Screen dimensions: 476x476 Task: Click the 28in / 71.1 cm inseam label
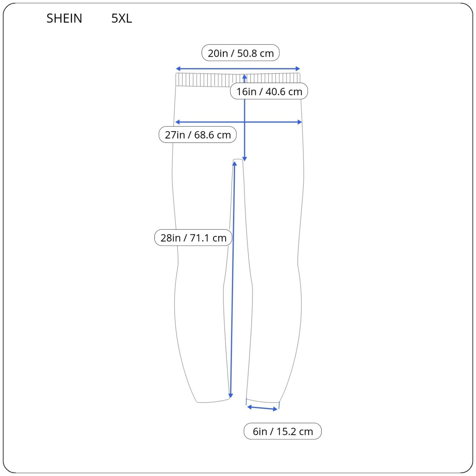point(193,238)
